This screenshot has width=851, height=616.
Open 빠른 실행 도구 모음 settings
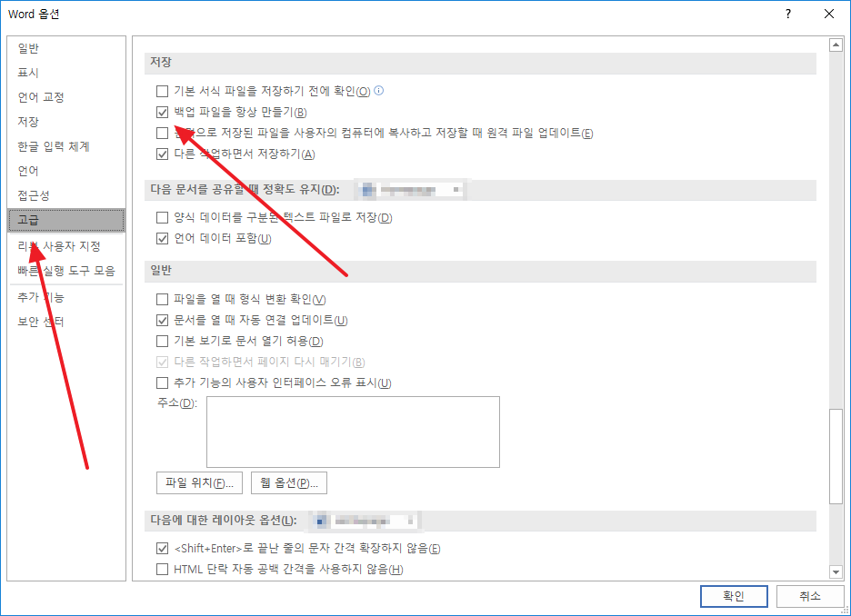[66, 271]
